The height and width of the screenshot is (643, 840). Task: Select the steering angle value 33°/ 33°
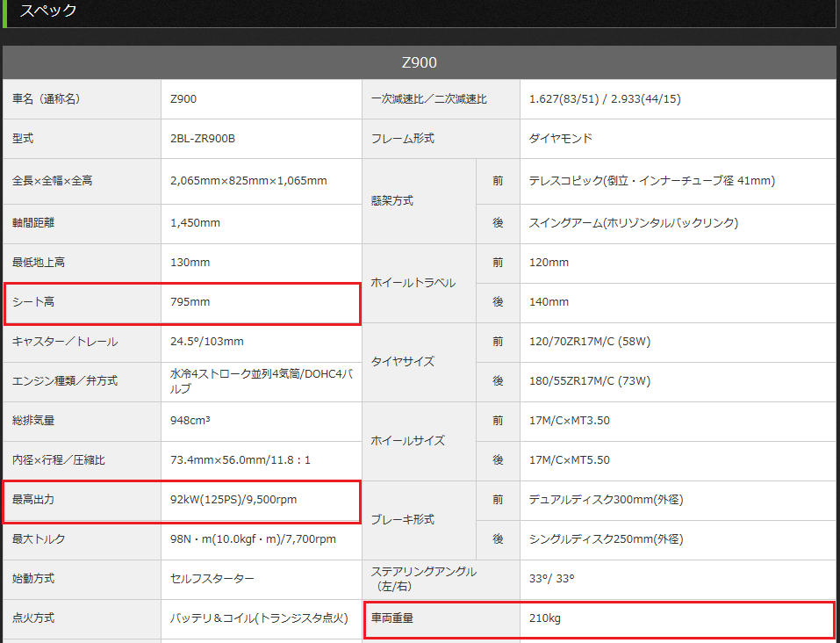(552, 579)
